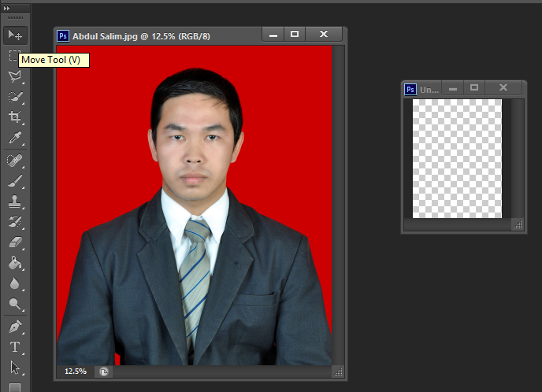
Task: Click the toolbar grip handle at top
Action: click(x=15, y=17)
